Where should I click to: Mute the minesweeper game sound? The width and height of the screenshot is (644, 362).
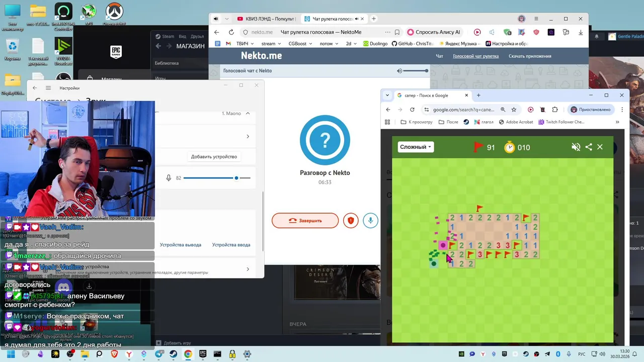tap(576, 147)
